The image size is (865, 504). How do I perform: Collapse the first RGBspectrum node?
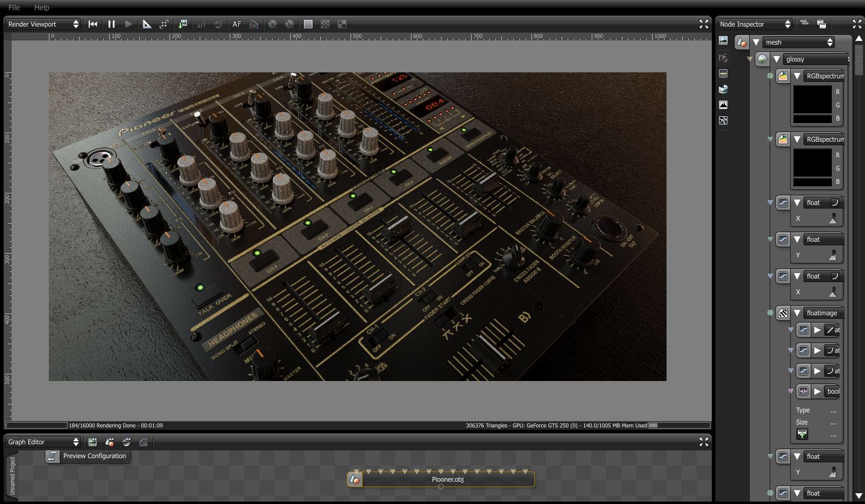[x=797, y=76]
